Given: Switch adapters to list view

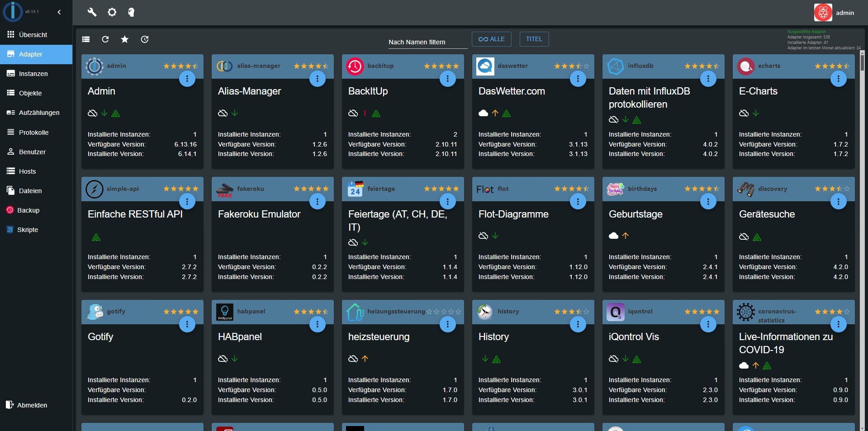Looking at the screenshot, I should [86, 39].
